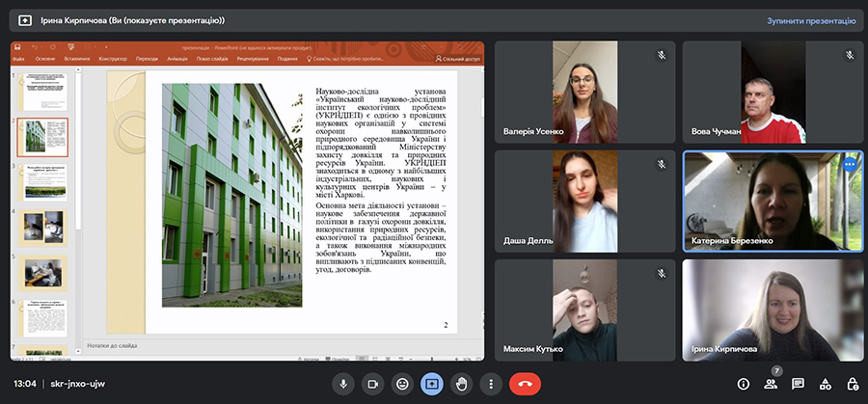Open tile options on Катерина Березенко's video
Screen dimensions: 868x404
point(850,165)
